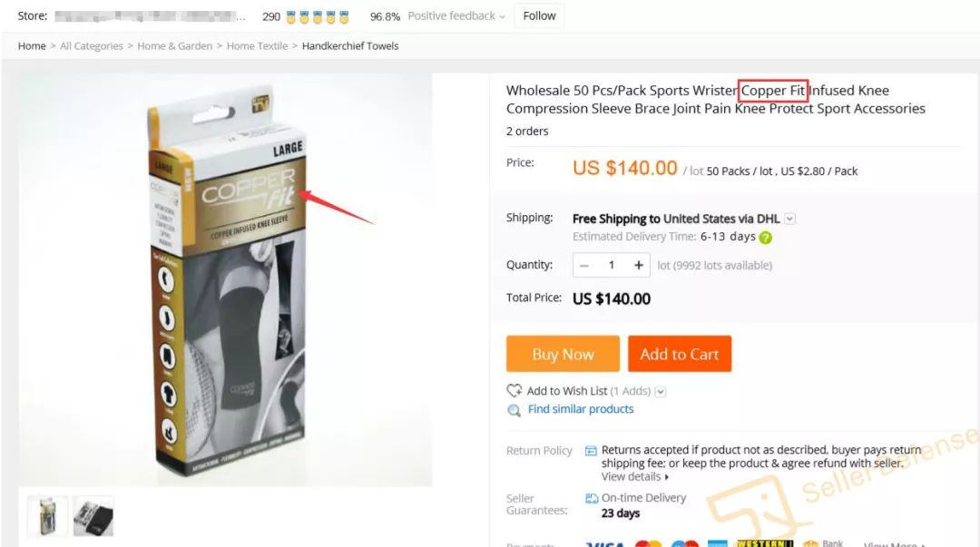Expand the Positive feedback dropdown

tap(502, 16)
